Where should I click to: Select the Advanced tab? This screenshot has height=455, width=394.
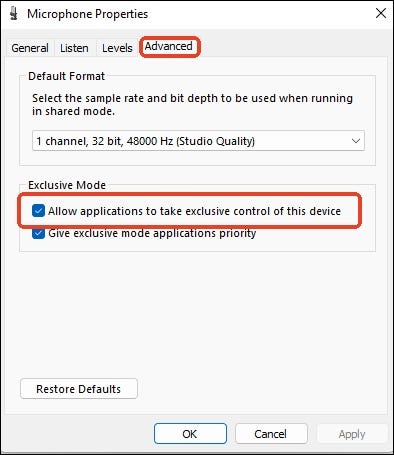coord(169,46)
